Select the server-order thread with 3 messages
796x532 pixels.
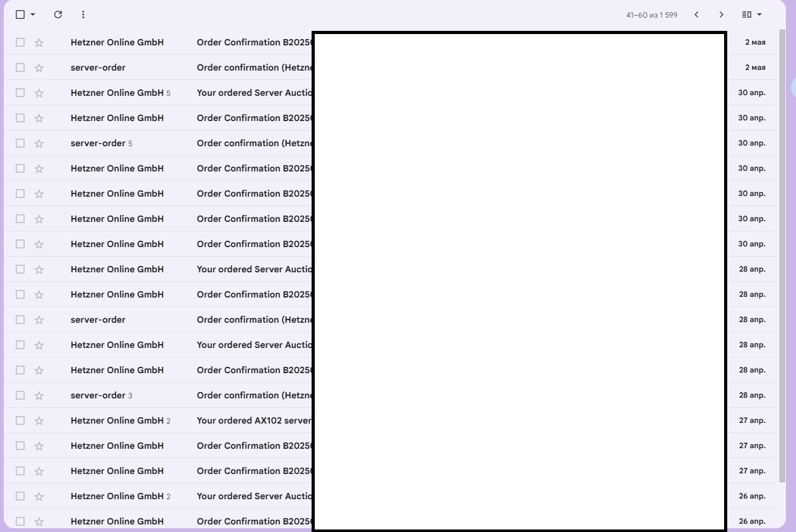20,395
